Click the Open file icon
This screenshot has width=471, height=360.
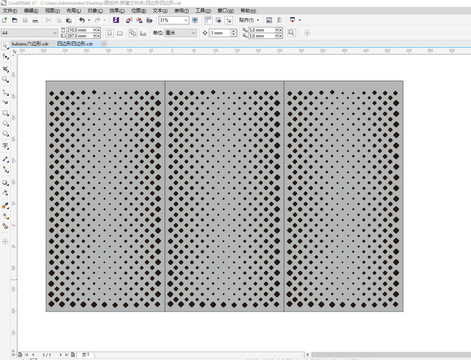(x=15, y=20)
